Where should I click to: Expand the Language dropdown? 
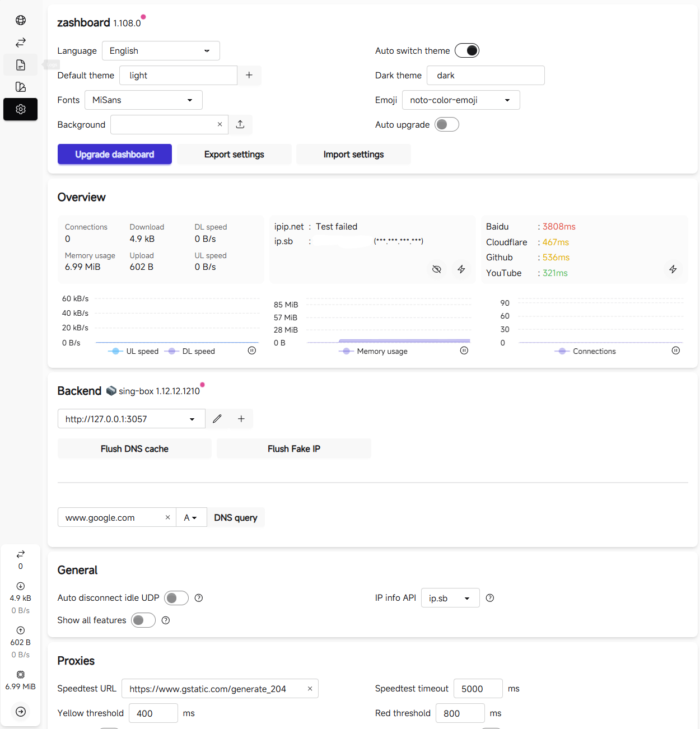[x=161, y=51]
